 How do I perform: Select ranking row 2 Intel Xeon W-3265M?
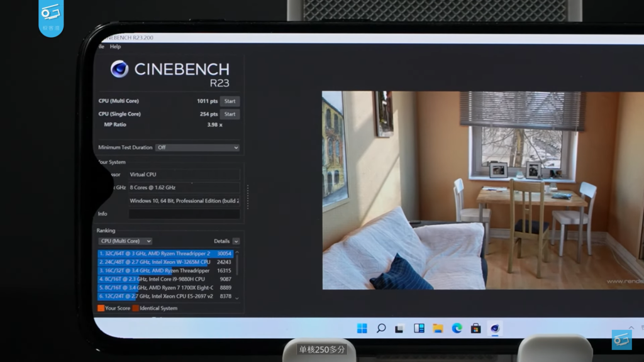(x=165, y=262)
